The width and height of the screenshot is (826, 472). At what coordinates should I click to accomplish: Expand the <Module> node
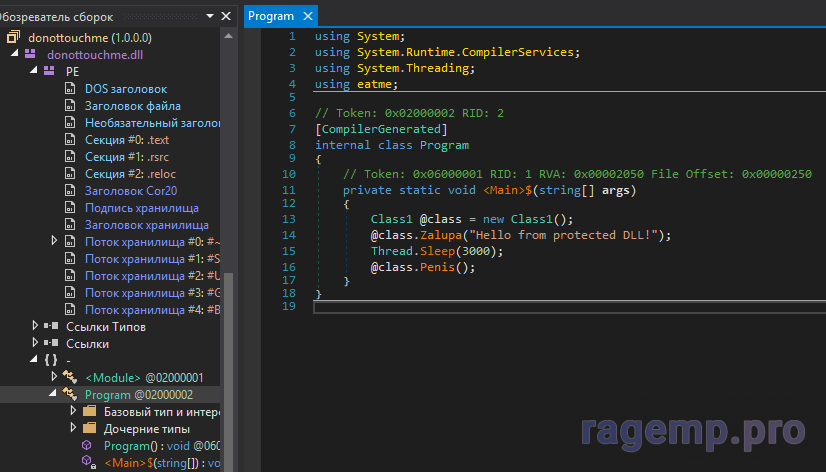(x=54, y=376)
